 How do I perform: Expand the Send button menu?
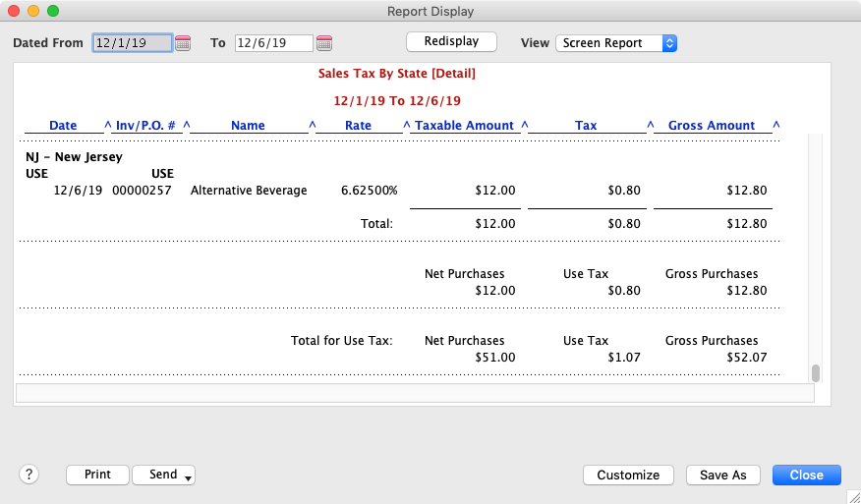pos(164,475)
